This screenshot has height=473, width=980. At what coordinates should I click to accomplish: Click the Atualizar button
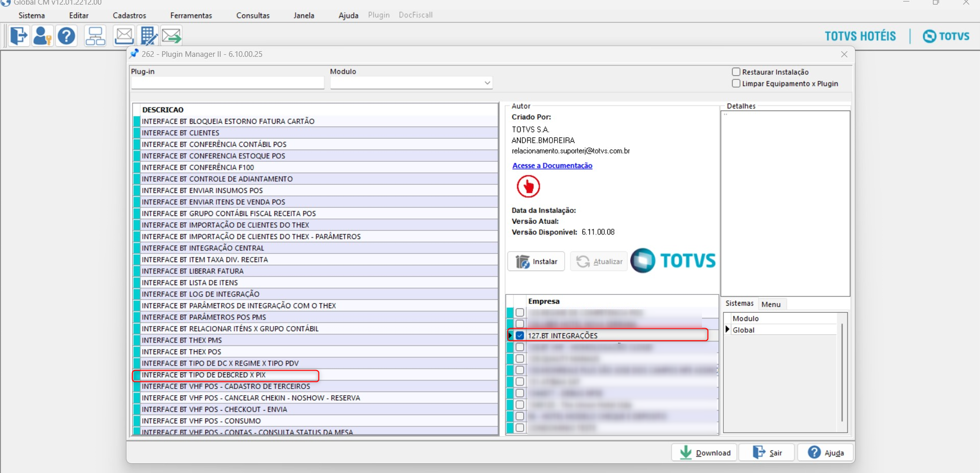[599, 262]
